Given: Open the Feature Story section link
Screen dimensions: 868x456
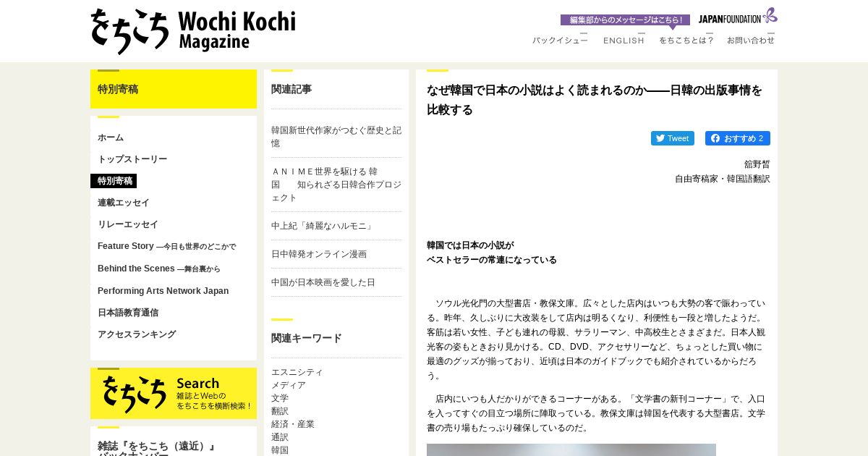Looking at the screenshot, I should coord(166,246).
